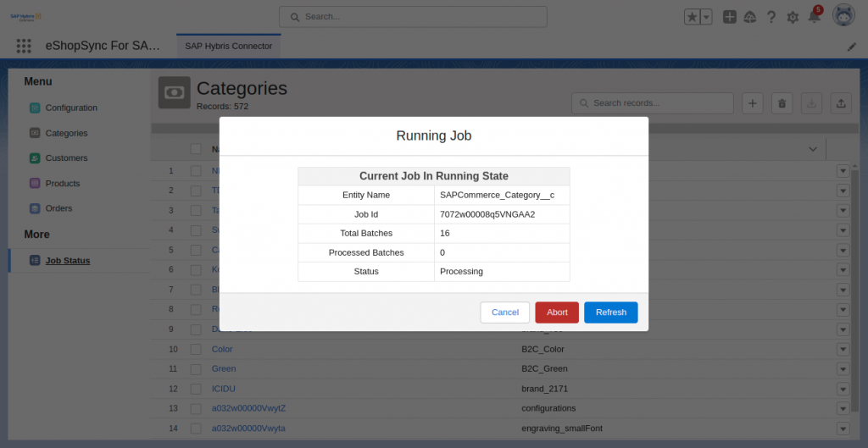
Task: Tick the checkbox in row 4
Action: [196, 230]
